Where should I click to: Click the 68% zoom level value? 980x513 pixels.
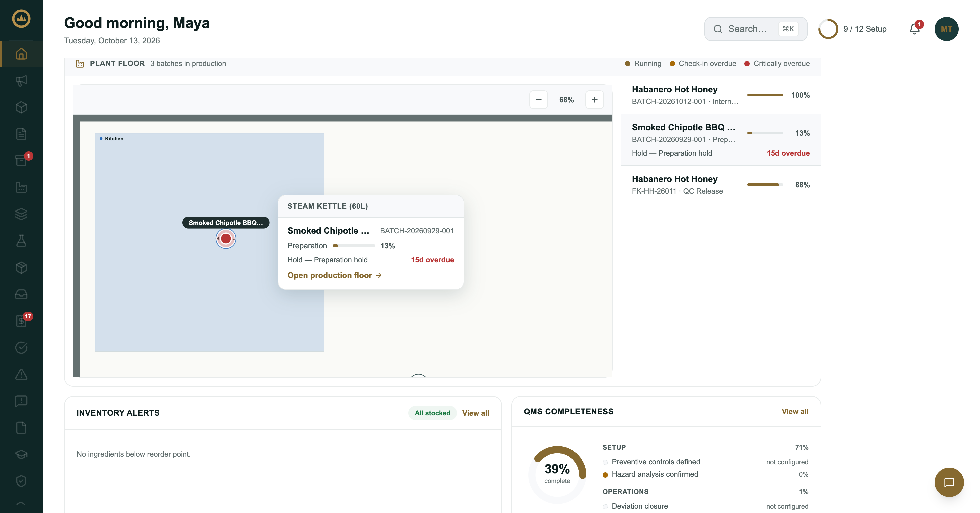click(566, 100)
